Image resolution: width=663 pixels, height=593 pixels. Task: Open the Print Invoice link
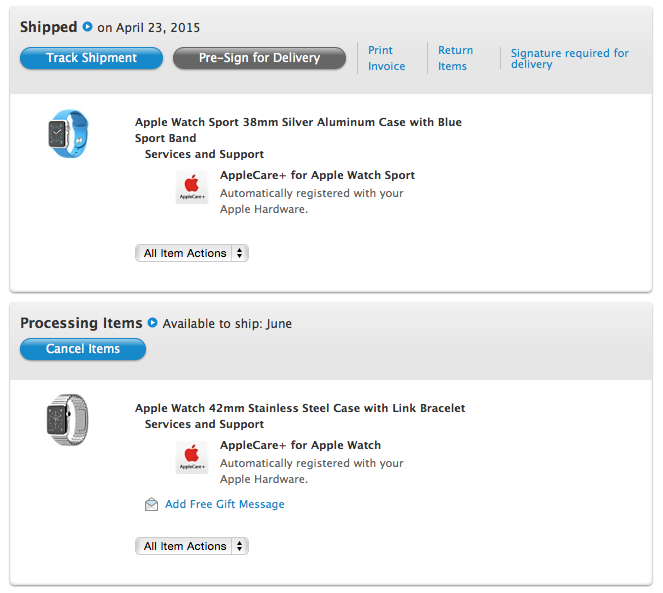coord(386,58)
